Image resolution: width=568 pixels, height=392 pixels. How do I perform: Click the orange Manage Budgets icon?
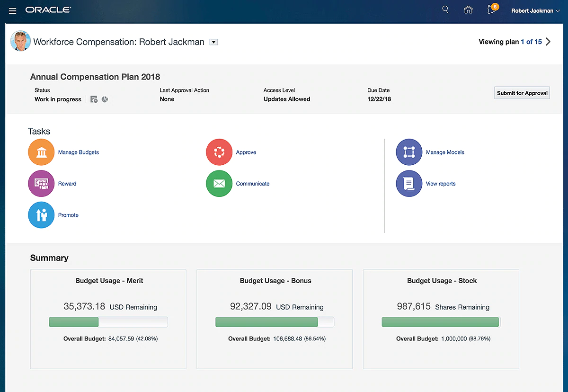tap(41, 152)
